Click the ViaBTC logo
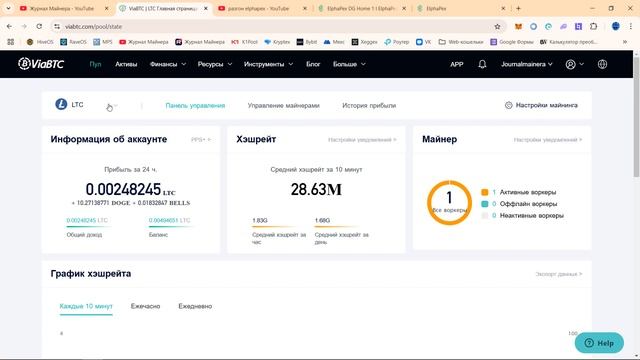The height and width of the screenshot is (360, 640). point(41,64)
